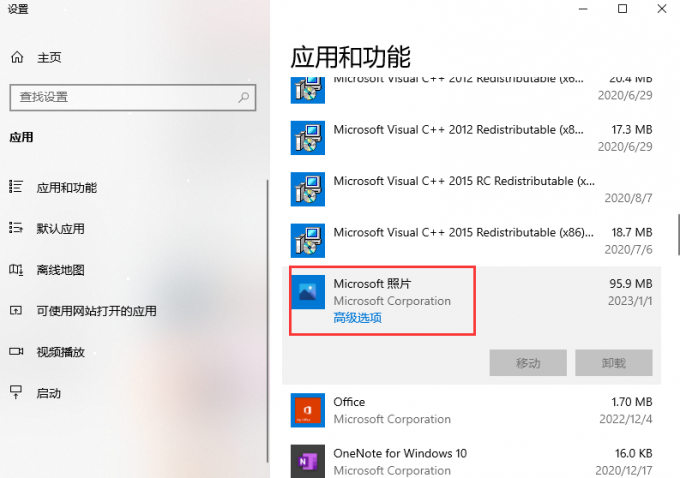This screenshot has width=680, height=478.
Task: Click the 离线地图 map icon
Action: tap(16, 269)
